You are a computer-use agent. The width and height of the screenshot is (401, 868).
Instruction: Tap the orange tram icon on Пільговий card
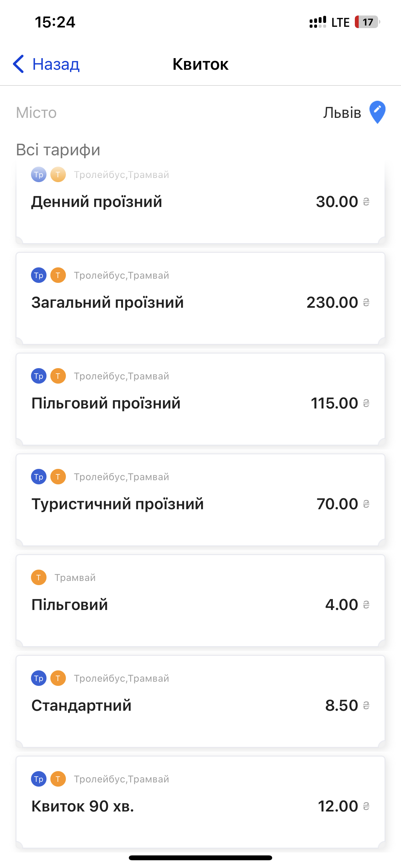coord(39,578)
